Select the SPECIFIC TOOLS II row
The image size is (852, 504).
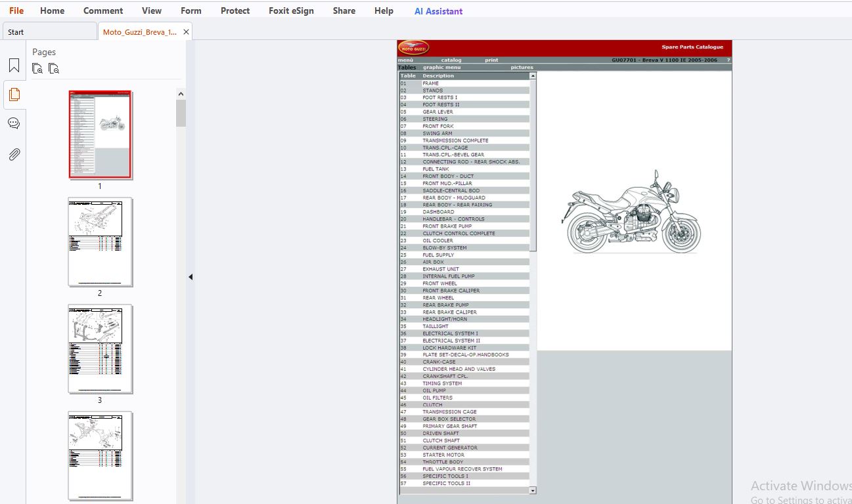coord(464,484)
